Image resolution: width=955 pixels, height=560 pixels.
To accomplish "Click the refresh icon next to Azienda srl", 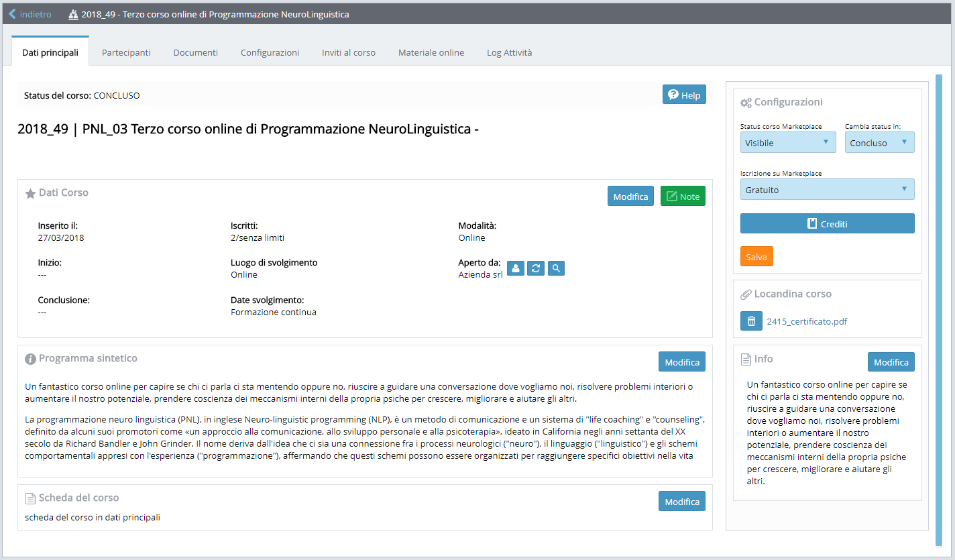I will click(536, 268).
